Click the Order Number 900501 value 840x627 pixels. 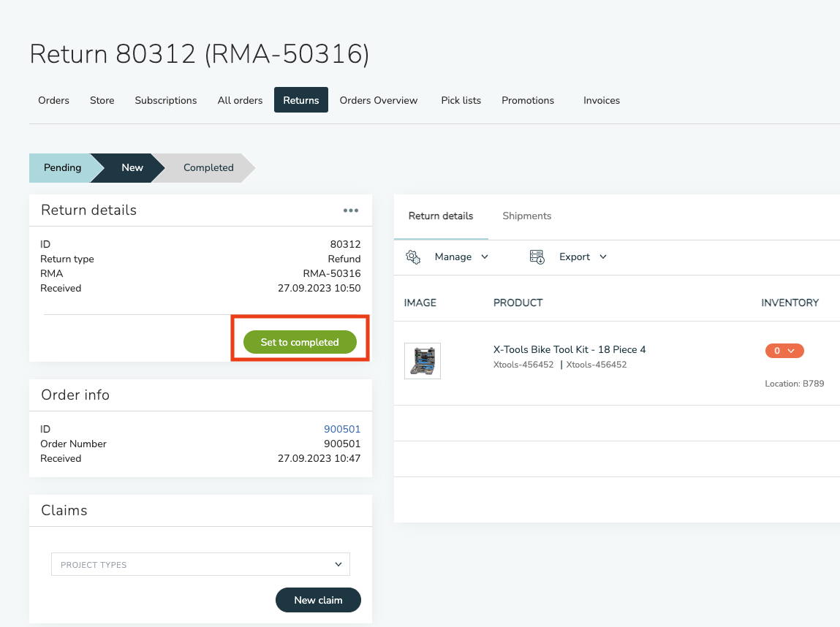[x=342, y=444]
